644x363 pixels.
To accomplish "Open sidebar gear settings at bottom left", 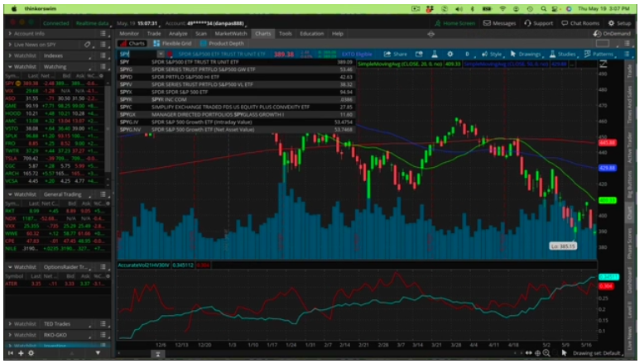I will coord(31,353).
